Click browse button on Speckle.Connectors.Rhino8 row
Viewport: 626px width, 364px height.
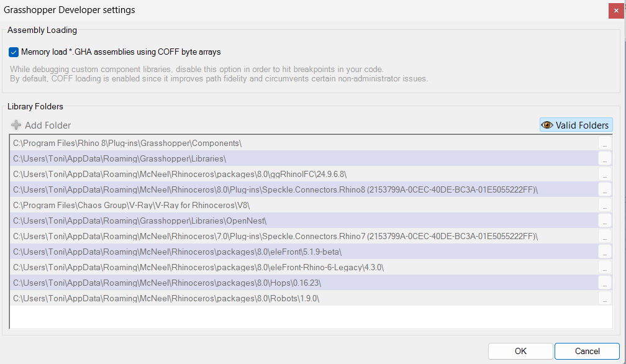pos(605,189)
